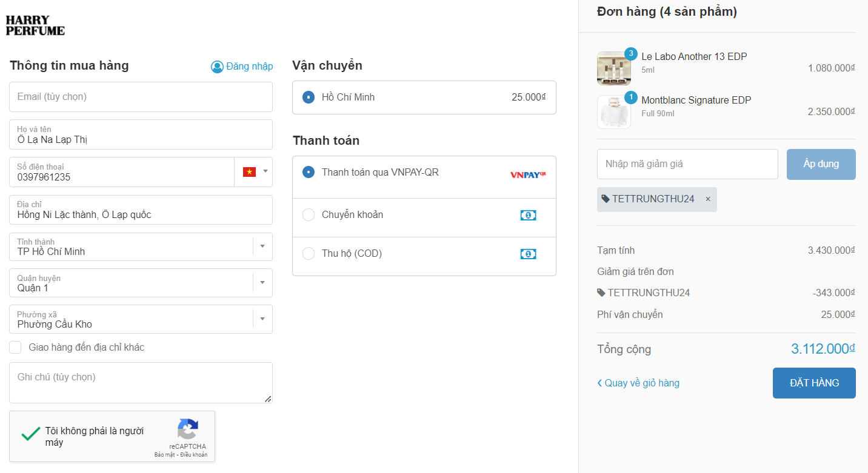
Task: Click the Tạm tính 3.430.000₫ value
Action: (832, 250)
